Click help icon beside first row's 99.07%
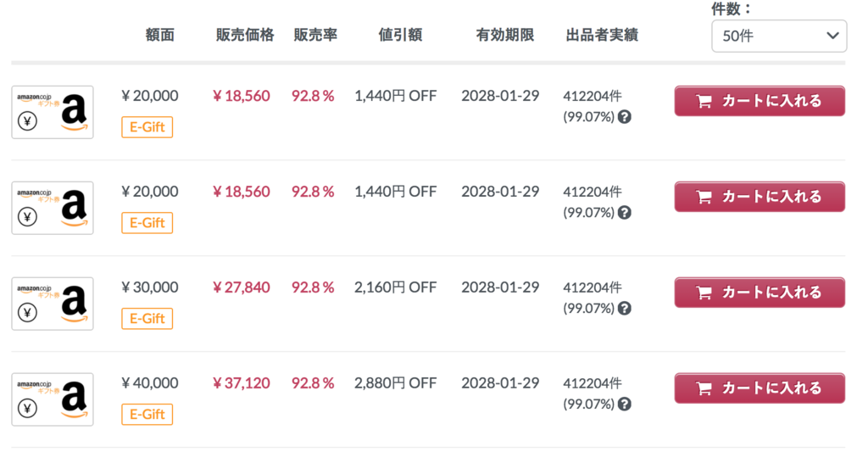The width and height of the screenshot is (868, 452). pos(625,117)
